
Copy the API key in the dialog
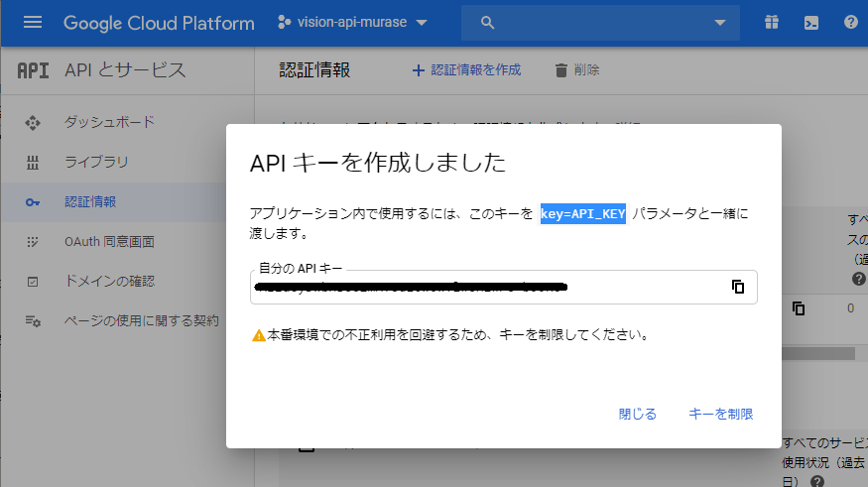pos(738,287)
